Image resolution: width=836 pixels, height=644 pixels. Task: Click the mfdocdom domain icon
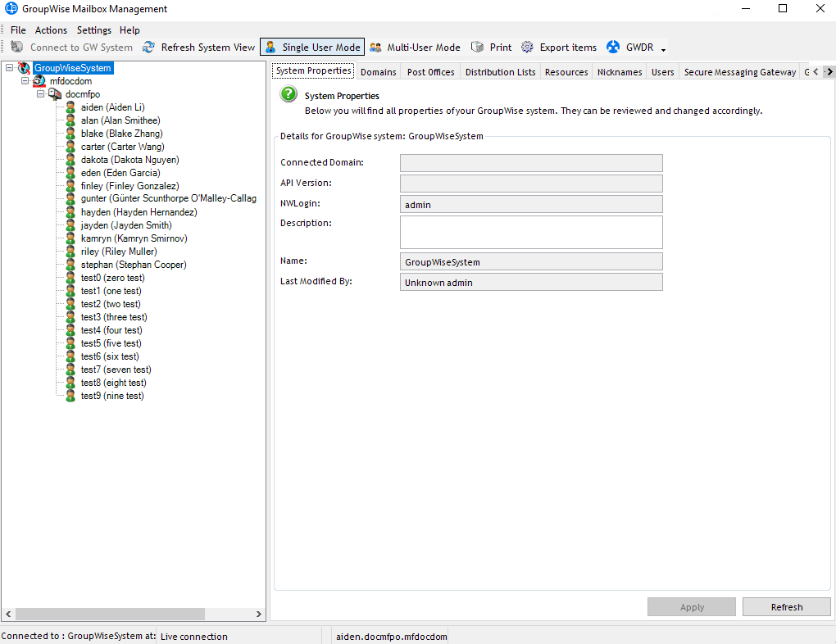point(39,81)
